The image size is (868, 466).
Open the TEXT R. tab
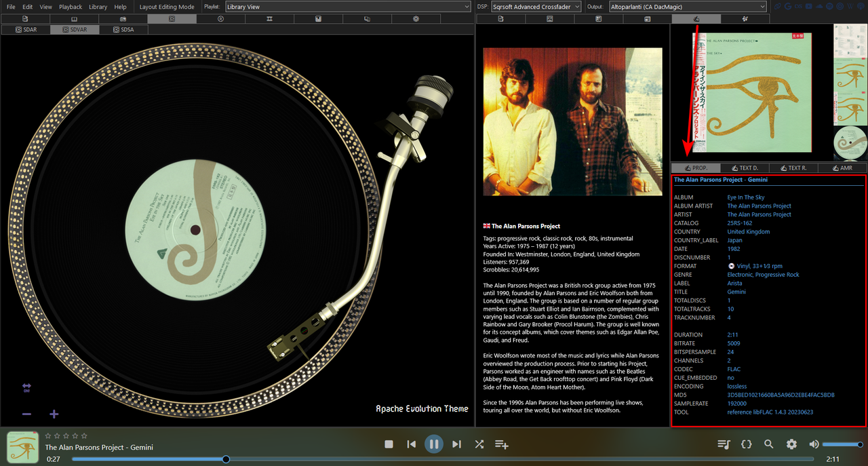coord(793,168)
